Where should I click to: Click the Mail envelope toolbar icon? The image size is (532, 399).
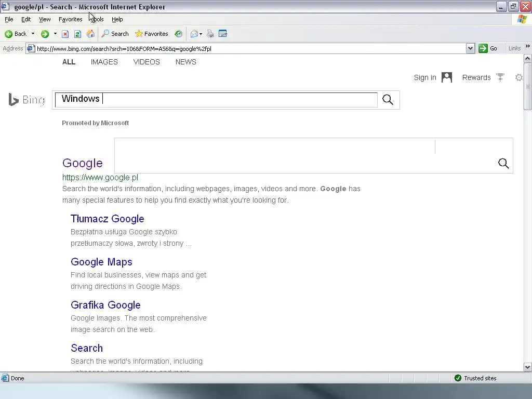tap(194, 34)
